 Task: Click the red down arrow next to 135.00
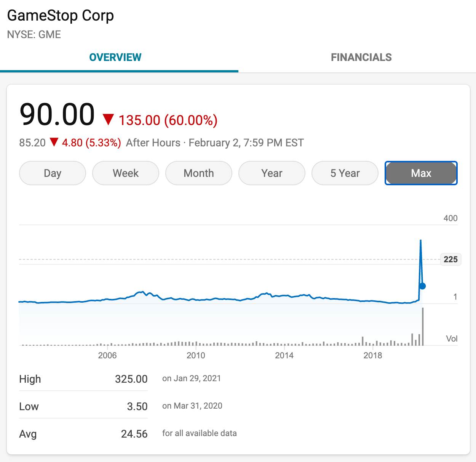coord(109,120)
